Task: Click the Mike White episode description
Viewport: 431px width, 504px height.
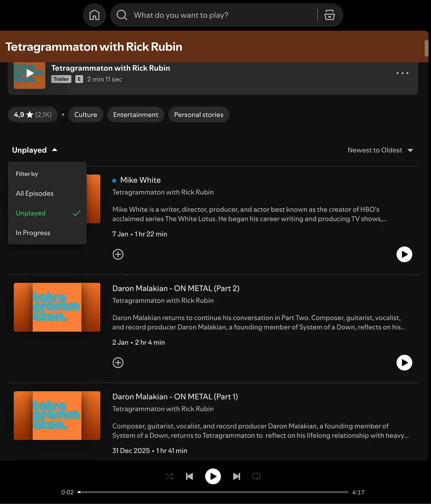Action: [x=250, y=214]
